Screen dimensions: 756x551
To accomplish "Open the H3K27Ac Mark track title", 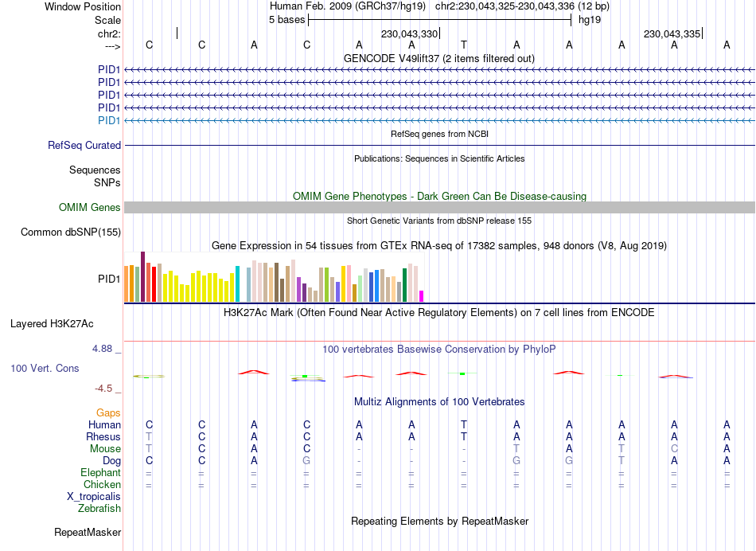I will (x=439, y=312).
